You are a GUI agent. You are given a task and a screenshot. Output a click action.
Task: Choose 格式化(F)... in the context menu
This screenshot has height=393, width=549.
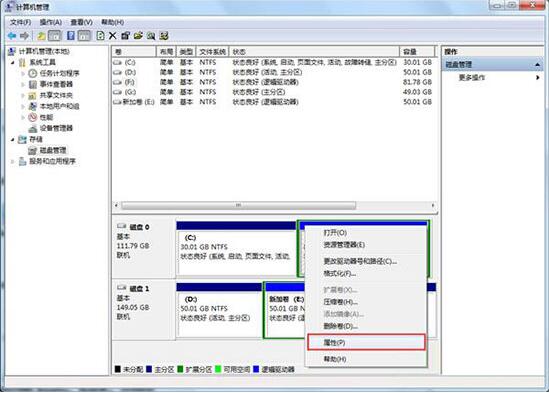(366, 274)
